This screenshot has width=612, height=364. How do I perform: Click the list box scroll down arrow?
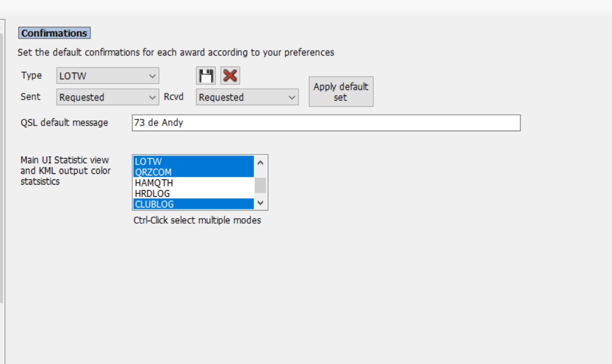click(x=261, y=202)
